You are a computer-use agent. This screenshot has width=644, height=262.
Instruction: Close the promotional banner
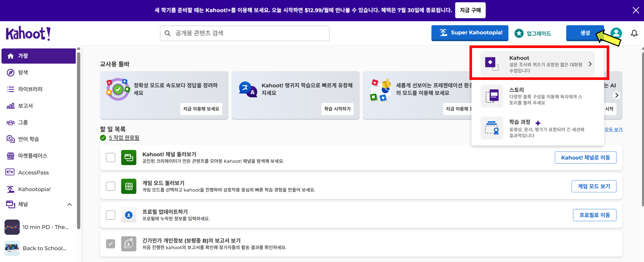click(x=636, y=10)
